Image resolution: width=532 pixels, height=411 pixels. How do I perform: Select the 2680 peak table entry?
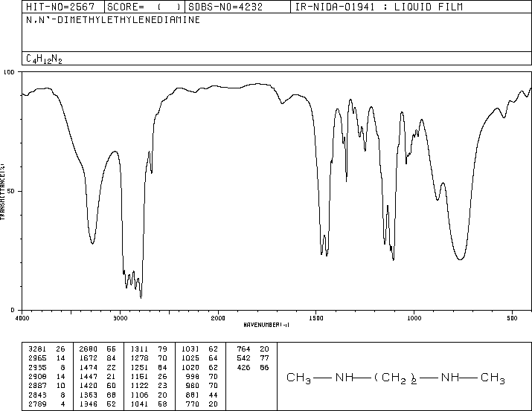[89, 349]
